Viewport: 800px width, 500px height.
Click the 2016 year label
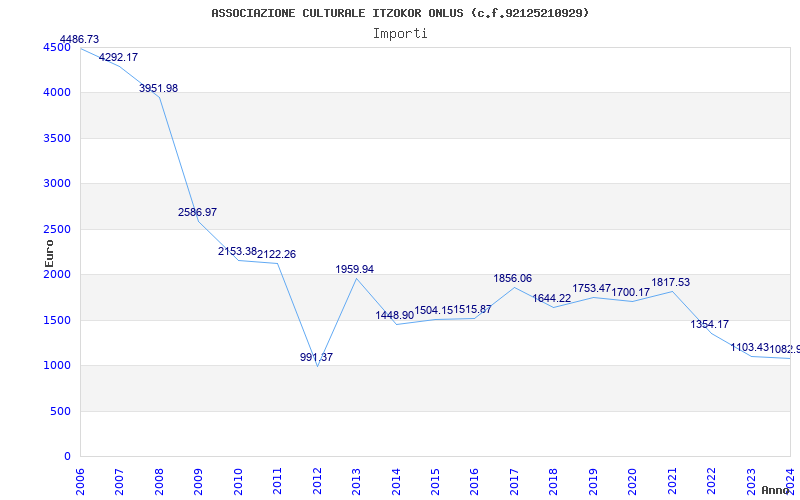(x=474, y=481)
